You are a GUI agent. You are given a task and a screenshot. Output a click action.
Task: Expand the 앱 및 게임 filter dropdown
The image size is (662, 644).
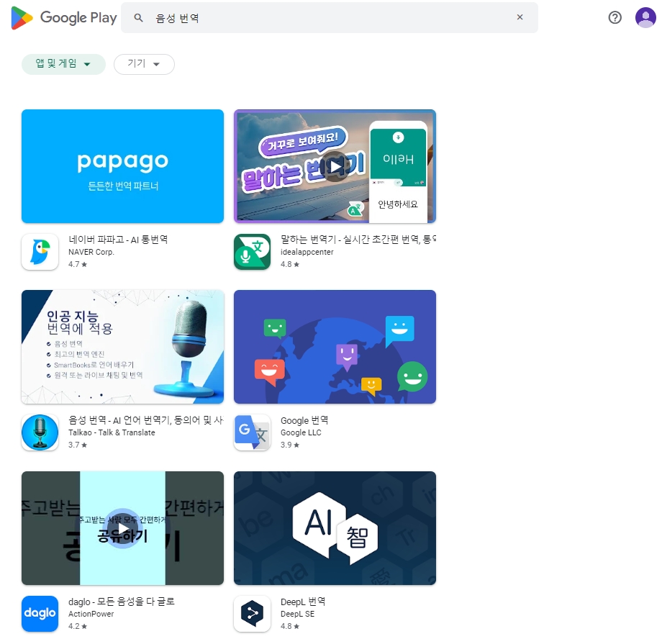pos(63,64)
